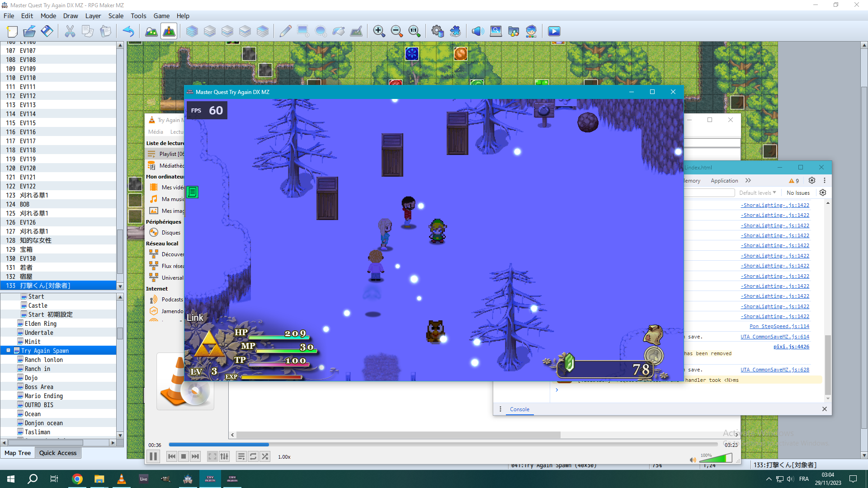Show more DevTools tabs via chevron
The width and height of the screenshot is (868, 488).
point(748,180)
